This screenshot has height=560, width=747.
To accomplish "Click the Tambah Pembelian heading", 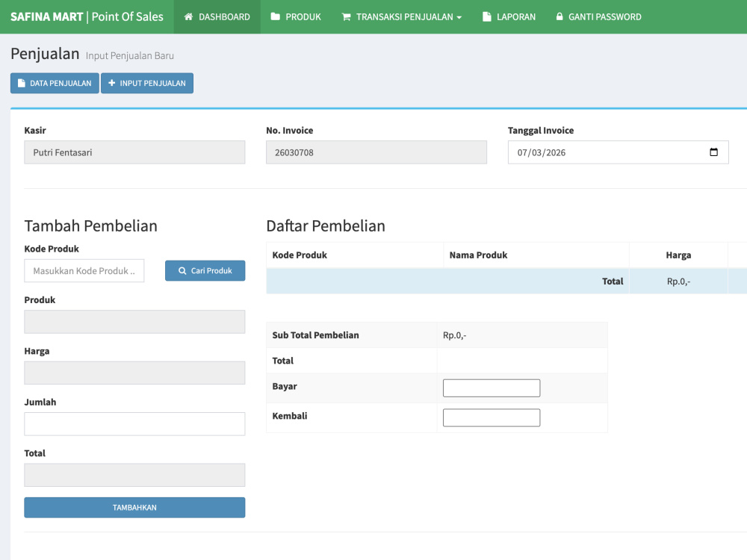I will tap(91, 225).
